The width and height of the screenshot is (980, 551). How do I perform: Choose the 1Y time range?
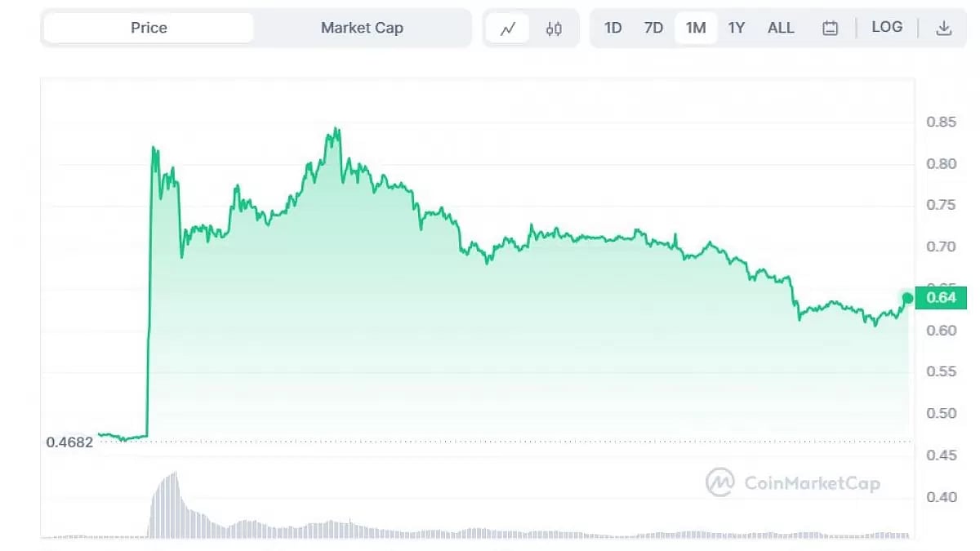point(737,27)
